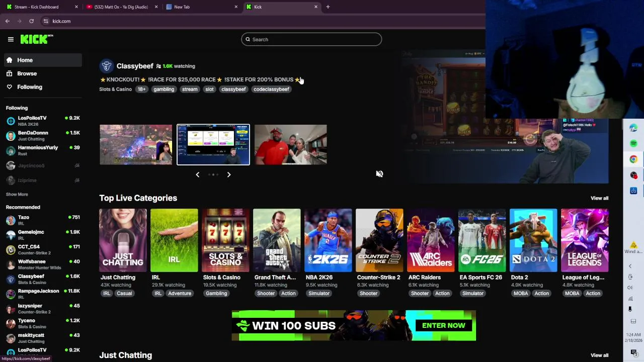Show hidden system tray icons
This screenshot has height=362, width=644.
[630, 266]
